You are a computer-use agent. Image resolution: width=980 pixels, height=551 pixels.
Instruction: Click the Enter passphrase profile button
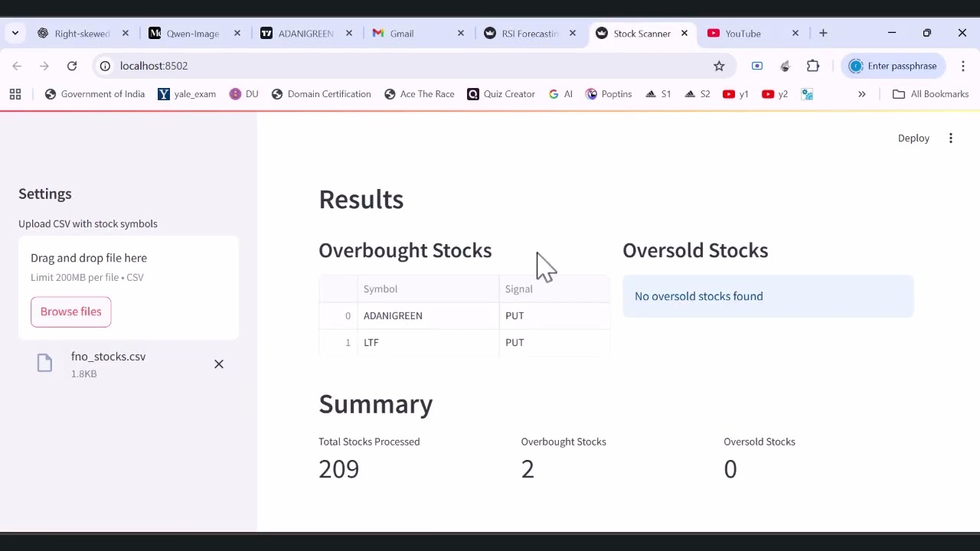pos(893,66)
